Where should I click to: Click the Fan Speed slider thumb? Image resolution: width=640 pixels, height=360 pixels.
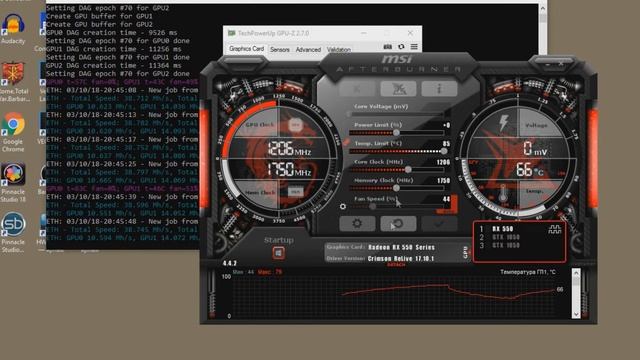click(372, 207)
